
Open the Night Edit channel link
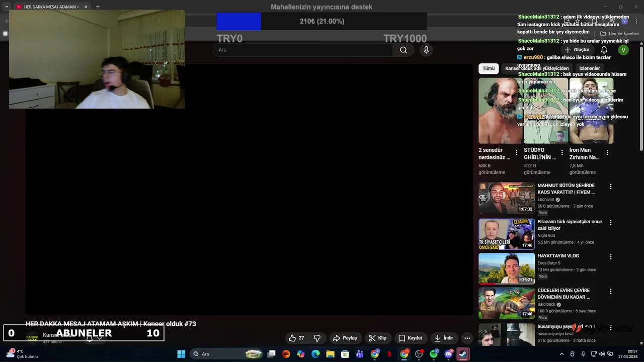tap(546, 235)
